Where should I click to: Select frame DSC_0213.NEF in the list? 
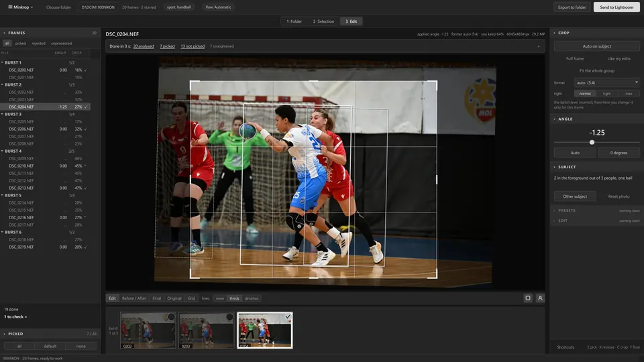pyautogui.click(x=45, y=188)
